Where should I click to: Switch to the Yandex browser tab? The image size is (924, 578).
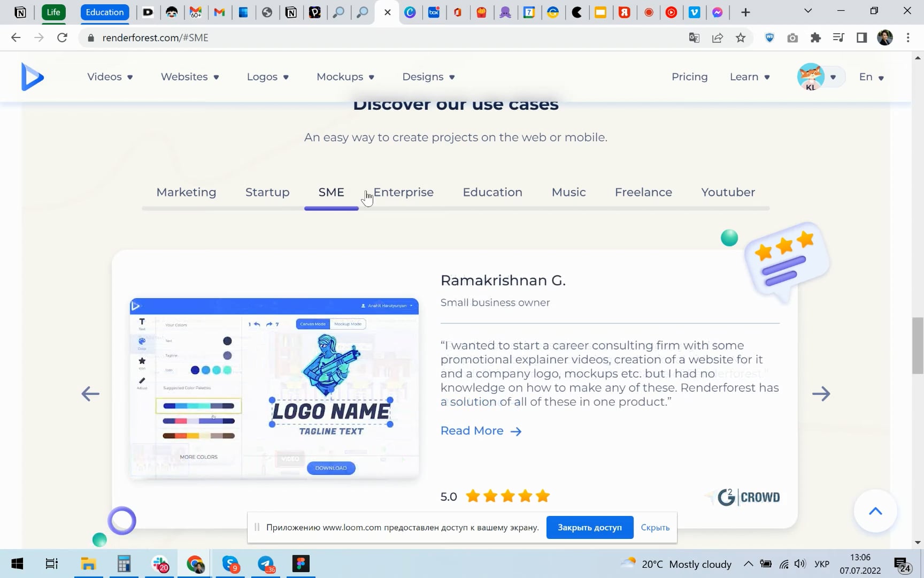pyautogui.click(x=625, y=12)
